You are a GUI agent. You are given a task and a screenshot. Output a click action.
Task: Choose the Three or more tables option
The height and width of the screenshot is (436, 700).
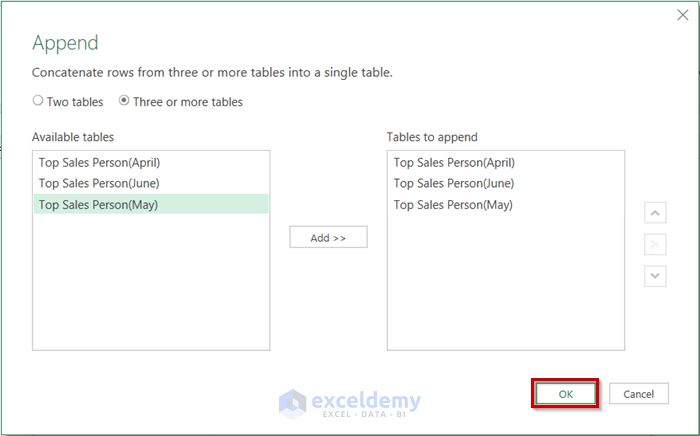(x=124, y=101)
